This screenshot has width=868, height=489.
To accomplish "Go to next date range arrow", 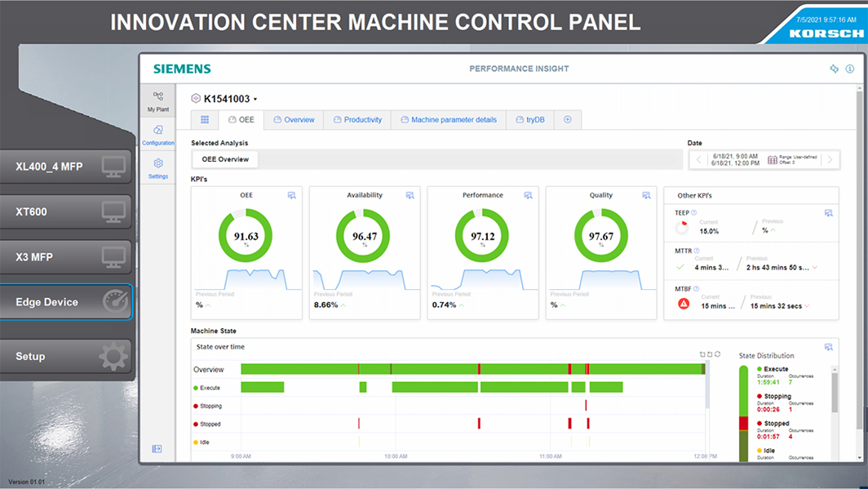I will [830, 160].
